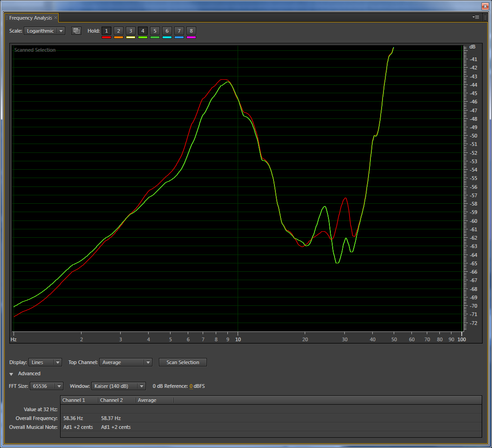Click the 0 dB Reference value
The width and height of the screenshot is (492, 448).
[191, 386]
